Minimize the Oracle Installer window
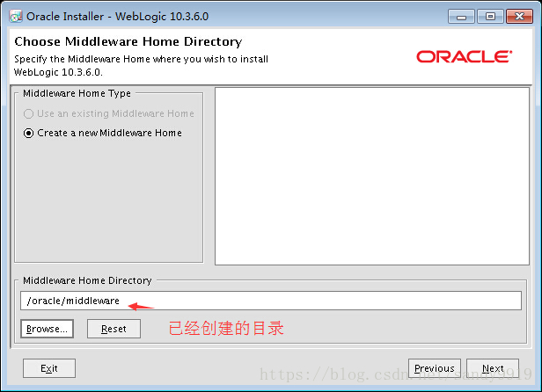 [461, 16]
